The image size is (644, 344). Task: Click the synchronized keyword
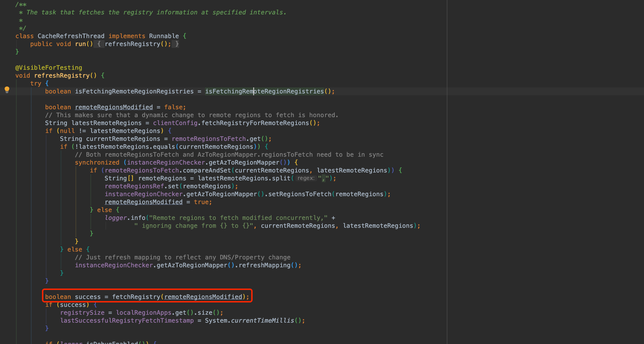[97, 162]
